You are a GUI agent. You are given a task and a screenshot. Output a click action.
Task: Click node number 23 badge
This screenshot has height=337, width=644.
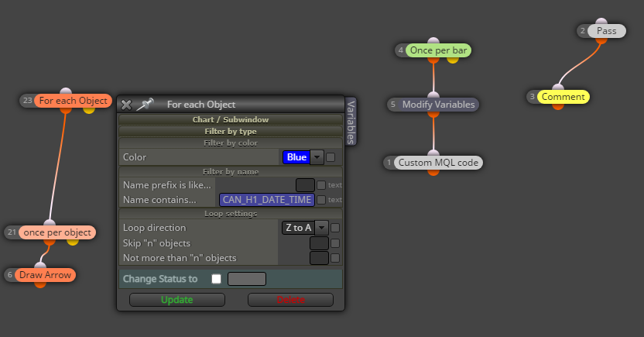pyautogui.click(x=28, y=101)
